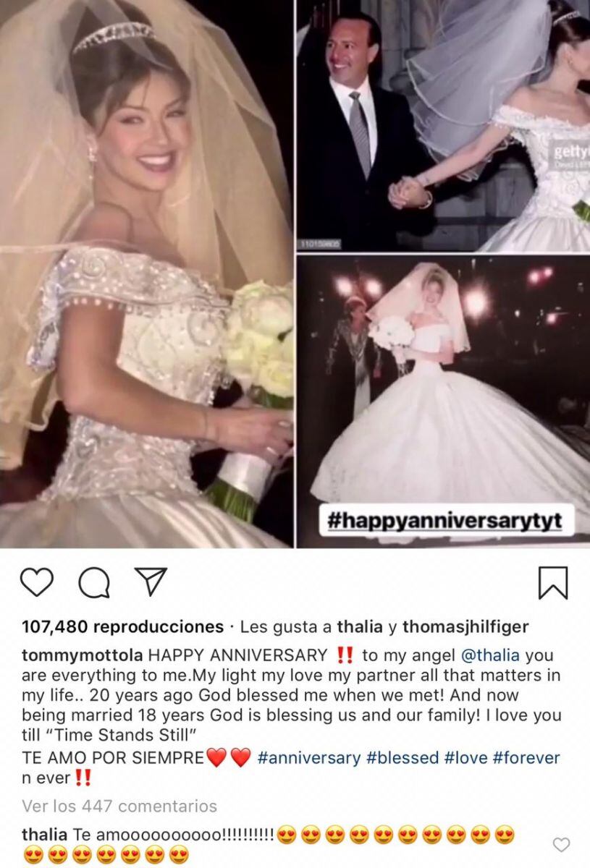Like thalia's comment with small heart

561,845
